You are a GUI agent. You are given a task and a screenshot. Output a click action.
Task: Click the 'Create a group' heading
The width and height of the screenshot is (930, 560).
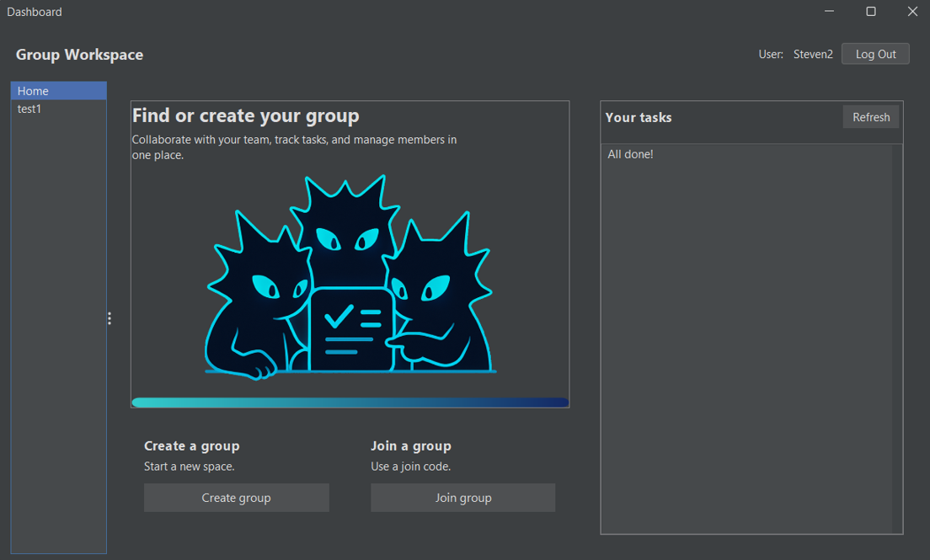pos(191,446)
